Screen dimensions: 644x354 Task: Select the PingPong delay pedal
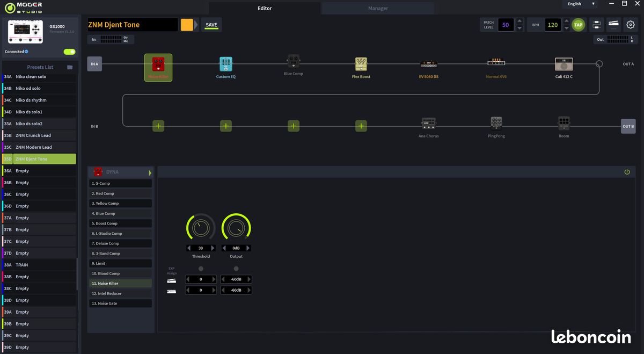[x=496, y=124]
